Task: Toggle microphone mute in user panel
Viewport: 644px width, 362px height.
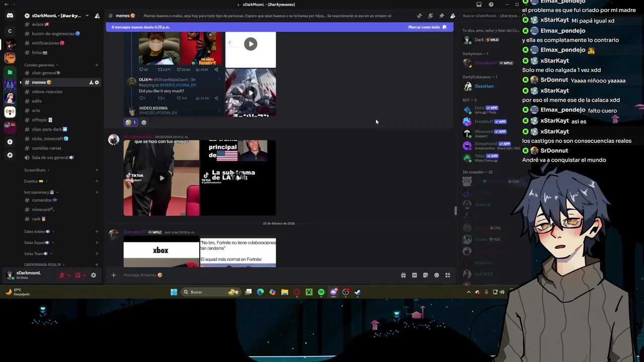Action: point(62,275)
